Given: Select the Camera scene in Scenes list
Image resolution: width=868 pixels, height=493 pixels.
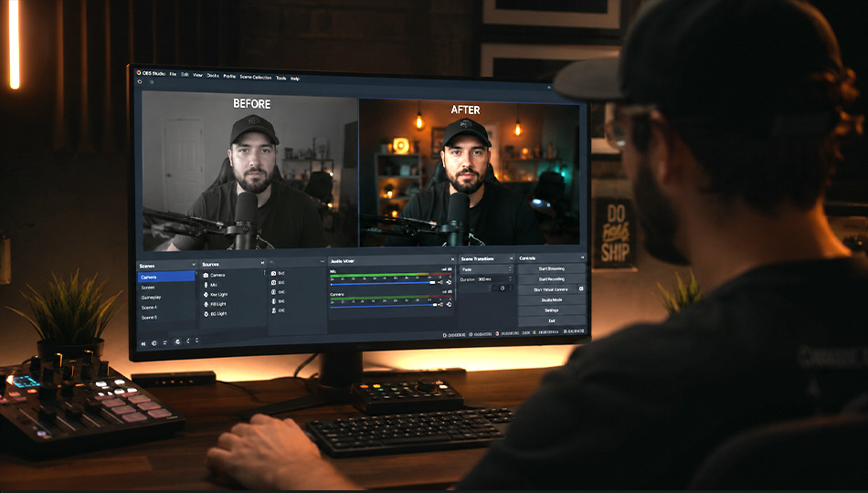Looking at the screenshot, I should pos(166,277).
